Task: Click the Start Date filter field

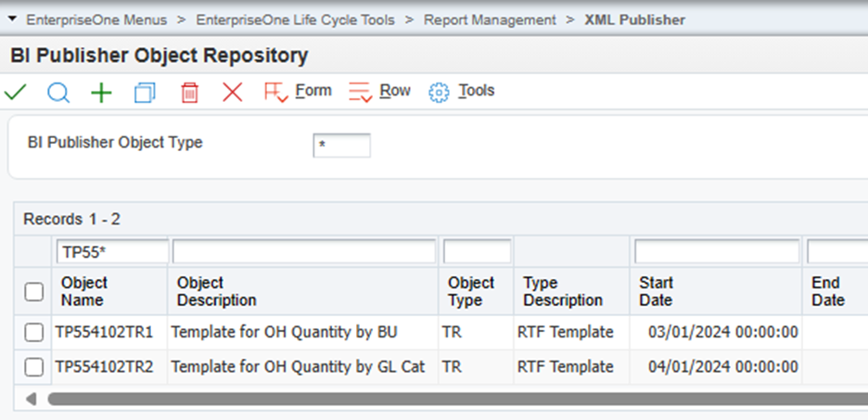Action: coord(717,252)
